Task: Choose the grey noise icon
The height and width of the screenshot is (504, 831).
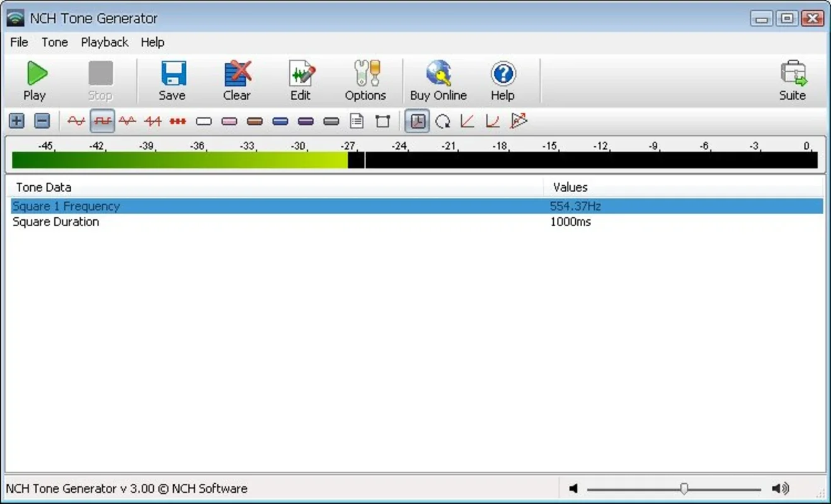Action: 331,121
